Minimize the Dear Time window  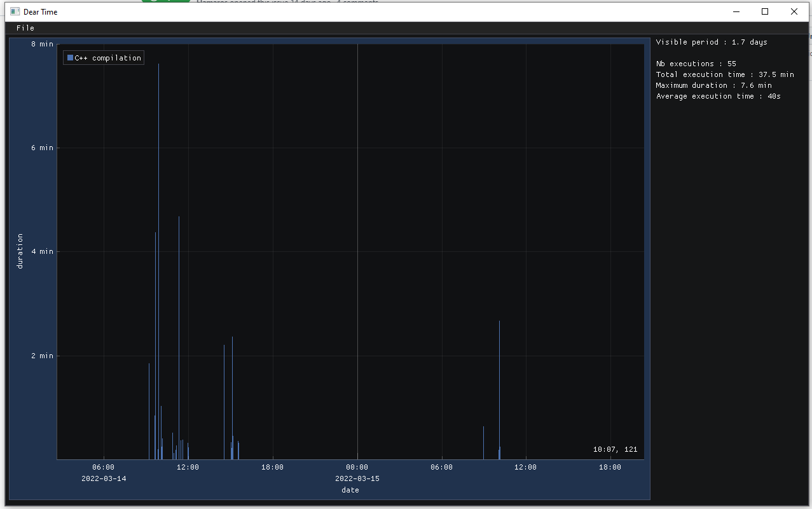[736, 11]
